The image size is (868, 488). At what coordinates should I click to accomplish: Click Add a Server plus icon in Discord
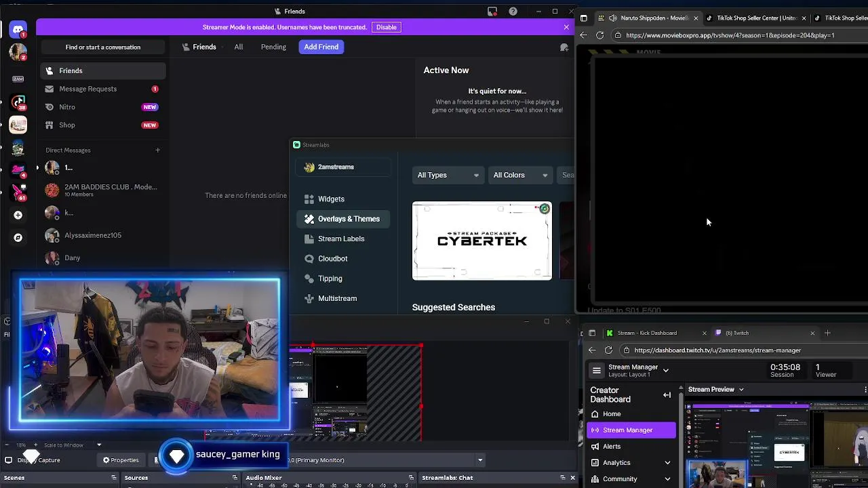point(18,215)
